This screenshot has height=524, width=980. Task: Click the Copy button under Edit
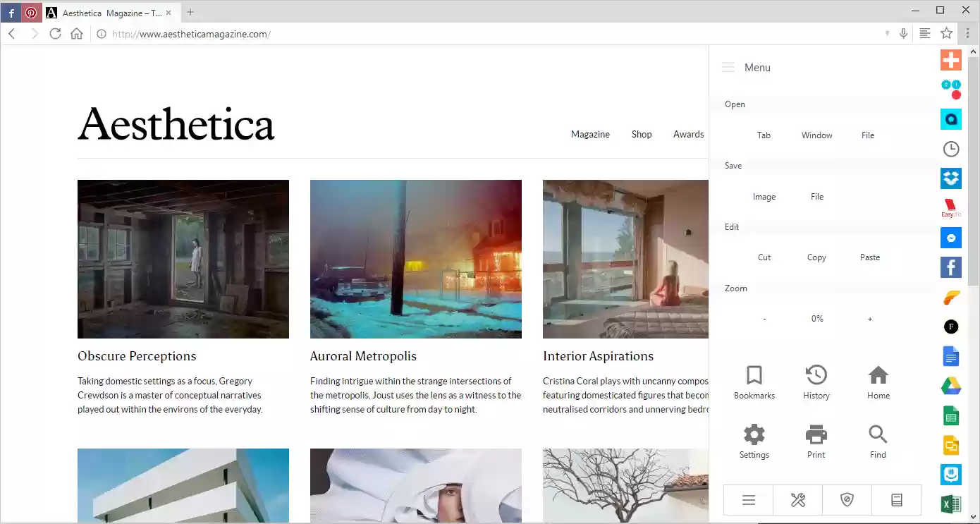pos(816,257)
